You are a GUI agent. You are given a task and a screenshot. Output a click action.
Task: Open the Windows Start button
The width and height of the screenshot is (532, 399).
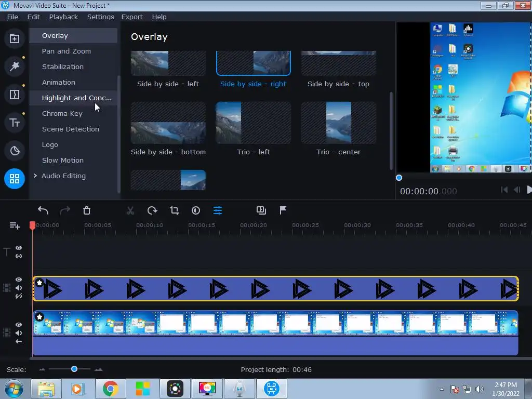(14, 389)
